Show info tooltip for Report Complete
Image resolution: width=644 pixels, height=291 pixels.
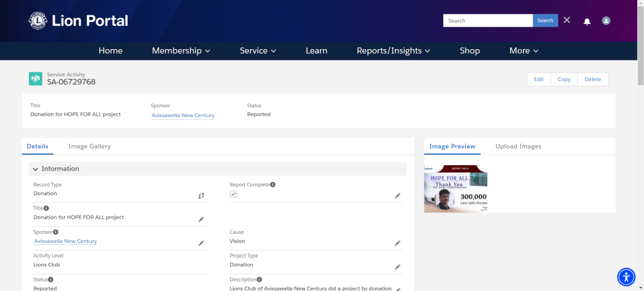click(x=273, y=185)
